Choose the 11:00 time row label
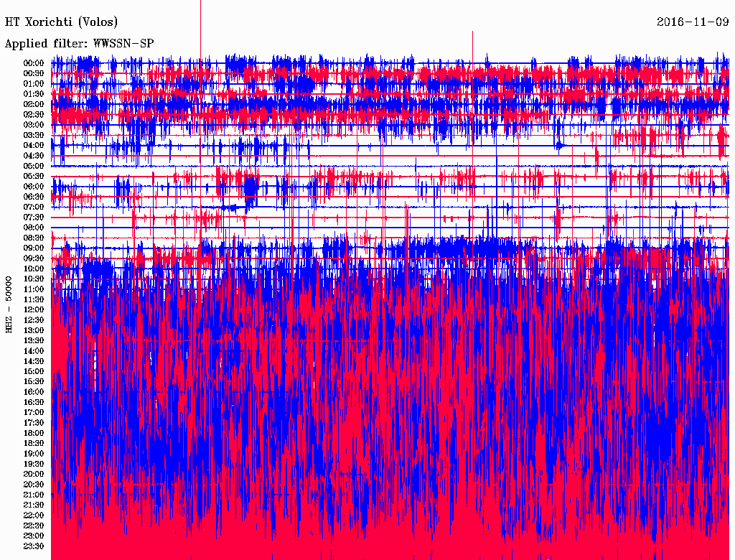The width and height of the screenshot is (735, 560). coord(34,289)
